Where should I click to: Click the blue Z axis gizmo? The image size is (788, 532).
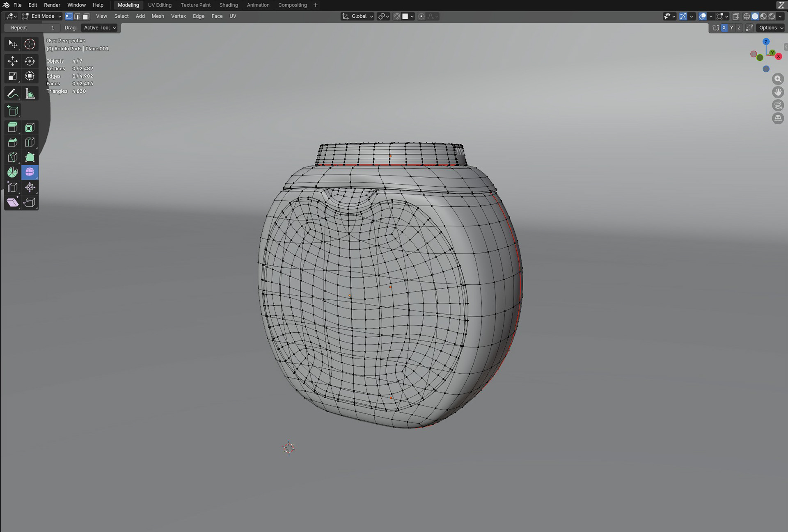point(766,41)
